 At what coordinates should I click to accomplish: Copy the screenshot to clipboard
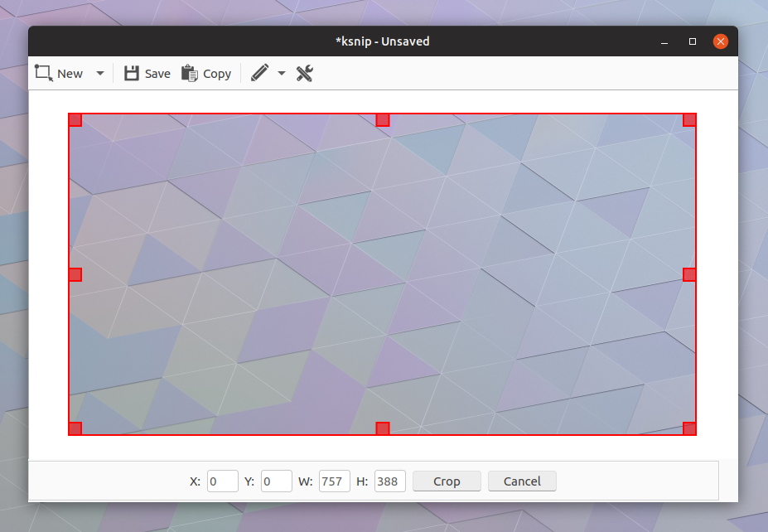click(x=206, y=73)
